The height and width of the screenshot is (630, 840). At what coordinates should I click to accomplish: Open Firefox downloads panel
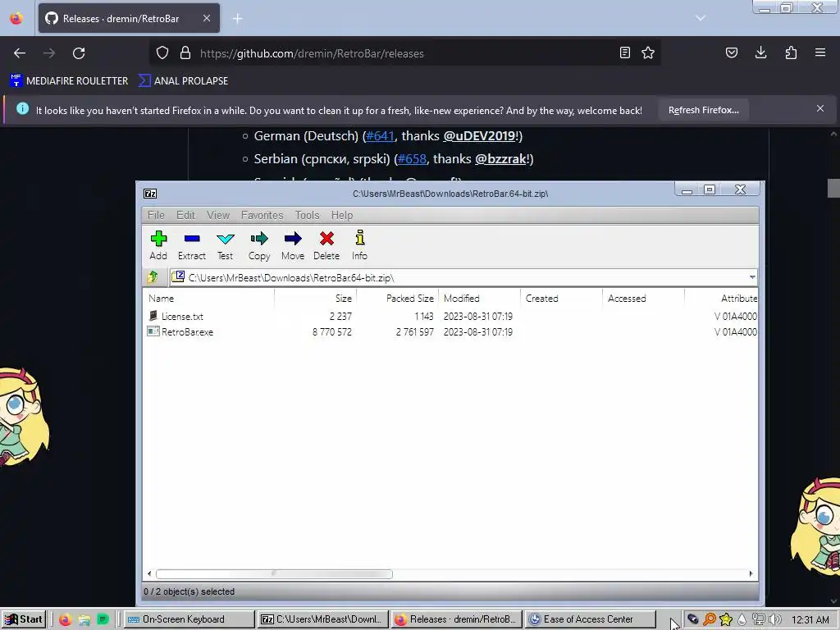point(760,52)
